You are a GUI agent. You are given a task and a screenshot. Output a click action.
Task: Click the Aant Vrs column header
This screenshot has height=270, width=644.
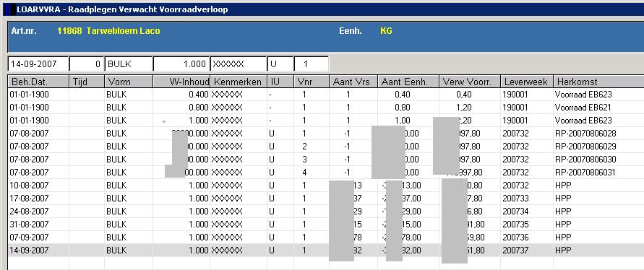tap(353, 82)
